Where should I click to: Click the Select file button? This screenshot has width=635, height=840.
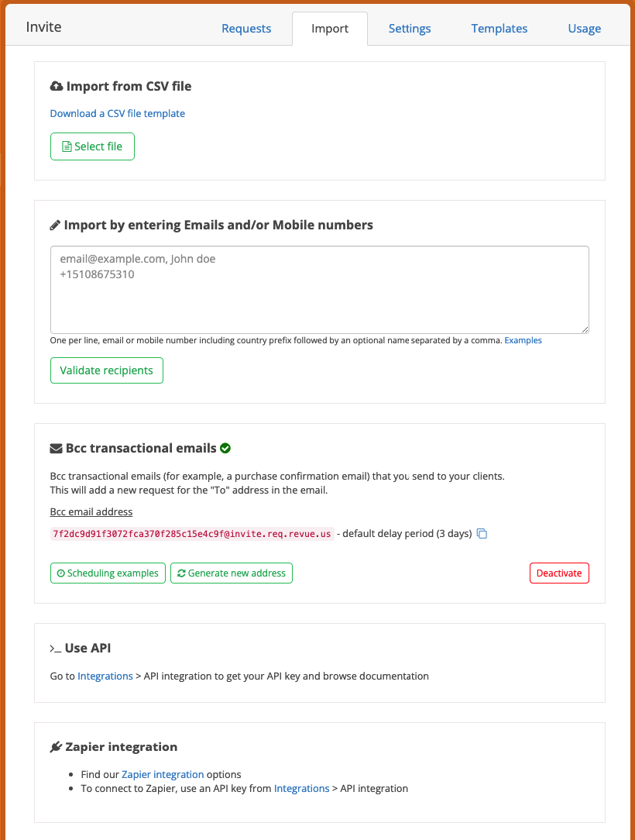click(x=92, y=146)
